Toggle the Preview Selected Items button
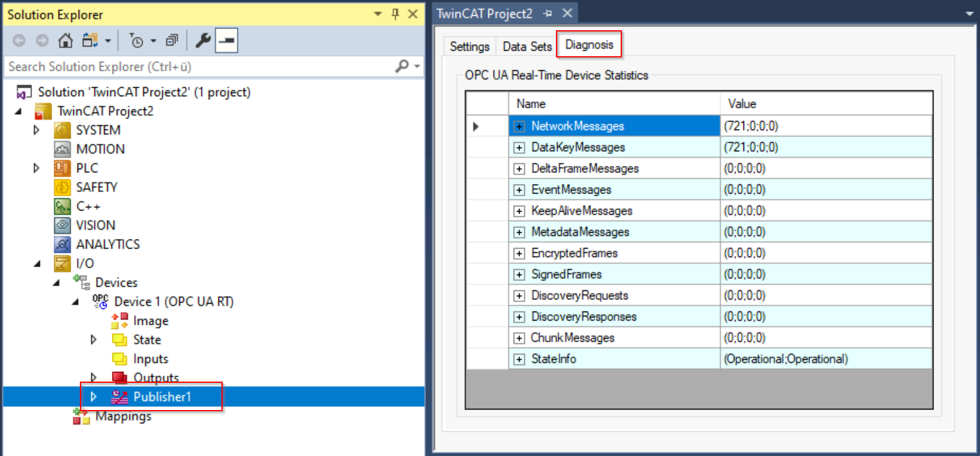This screenshot has height=456, width=980. coord(227,41)
